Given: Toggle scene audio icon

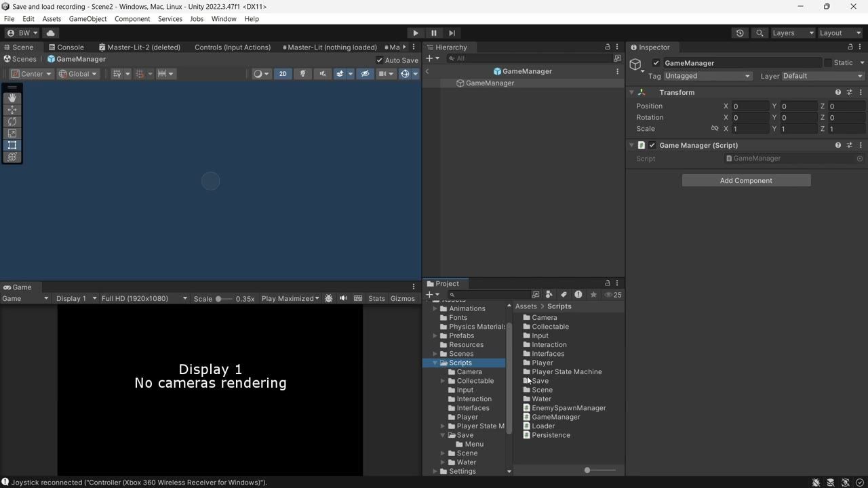Looking at the screenshot, I should pyautogui.click(x=323, y=74).
